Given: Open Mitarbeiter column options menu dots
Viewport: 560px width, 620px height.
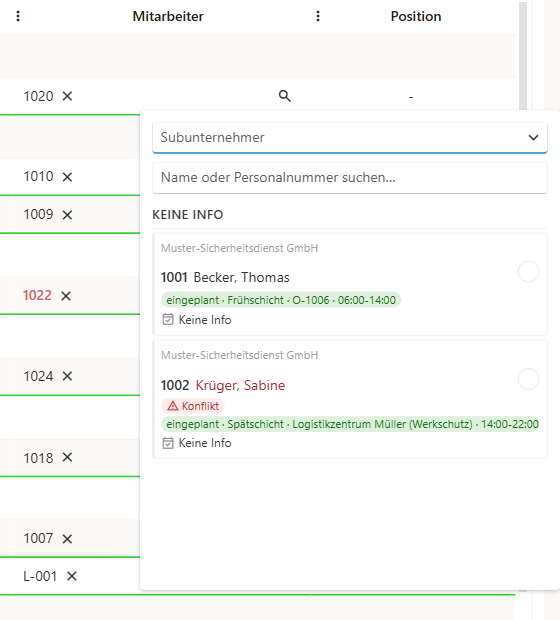Looking at the screenshot, I should tap(318, 16).
